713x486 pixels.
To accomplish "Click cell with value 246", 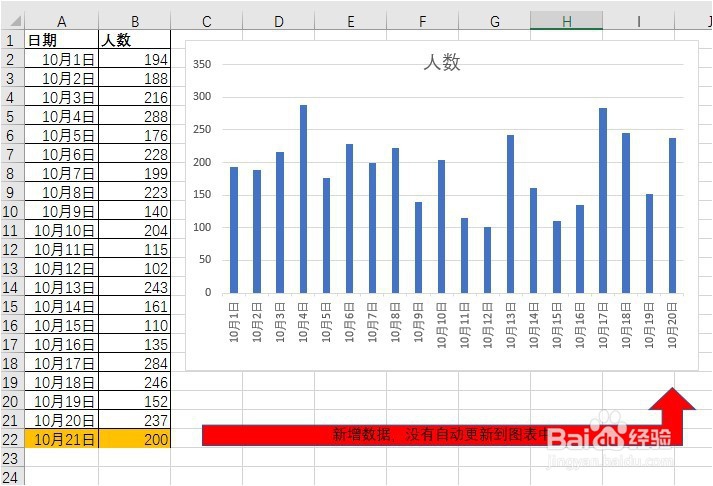I will [135, 382].
